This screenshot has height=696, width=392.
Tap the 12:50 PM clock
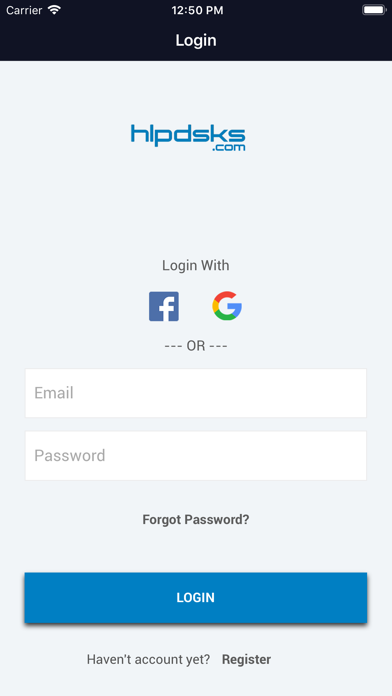(x=197, y=10)
